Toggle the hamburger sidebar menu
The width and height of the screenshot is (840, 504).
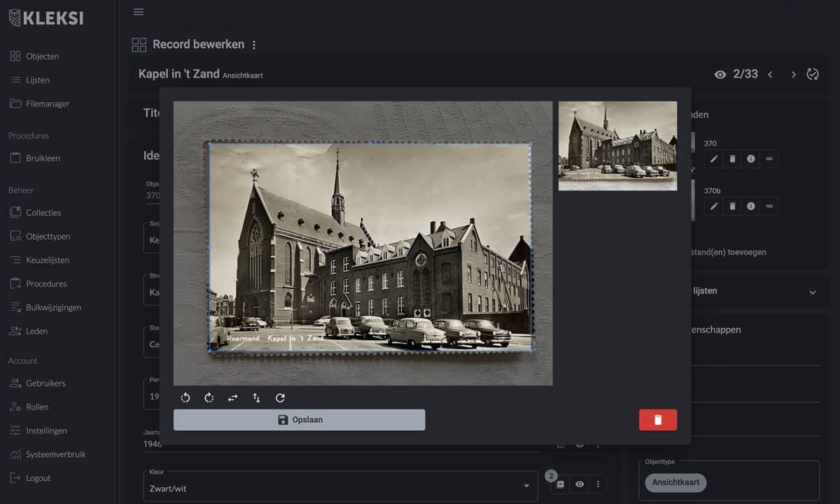(139, 12)
